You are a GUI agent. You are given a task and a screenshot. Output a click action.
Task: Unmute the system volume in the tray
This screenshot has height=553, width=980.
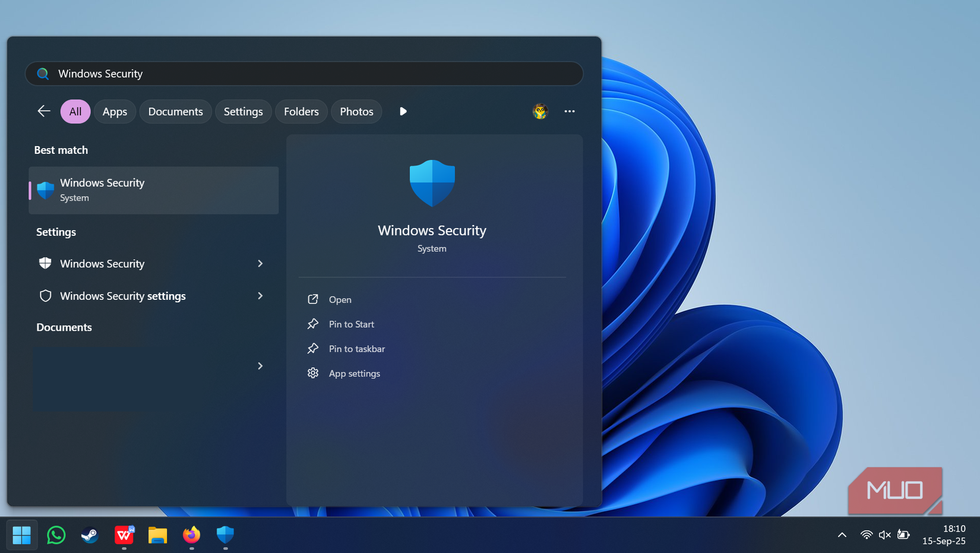click(884, 535)
